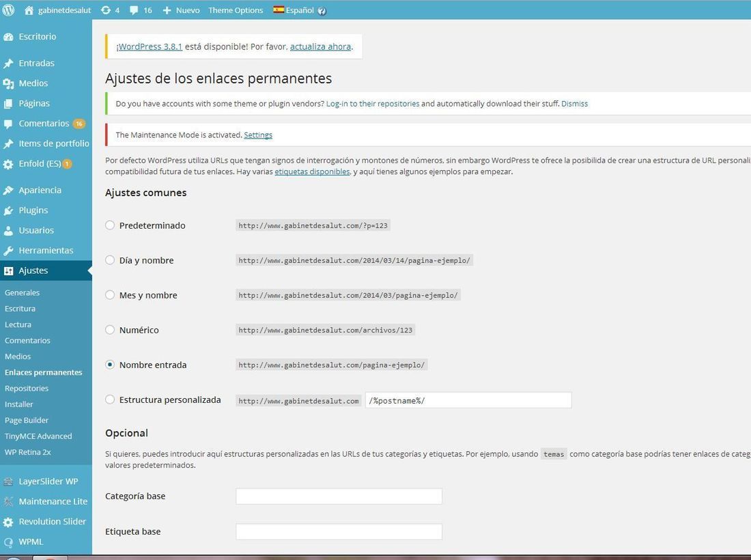Click the Medios media icon
The width and height of the screenshot is (751, 560).
(8, 83)
